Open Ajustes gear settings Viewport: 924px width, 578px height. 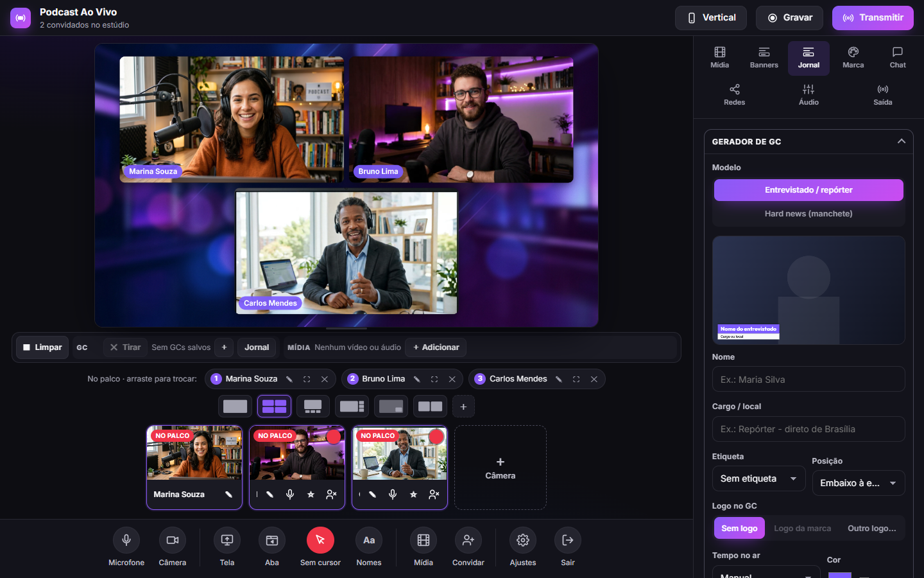tap(523, 540)
